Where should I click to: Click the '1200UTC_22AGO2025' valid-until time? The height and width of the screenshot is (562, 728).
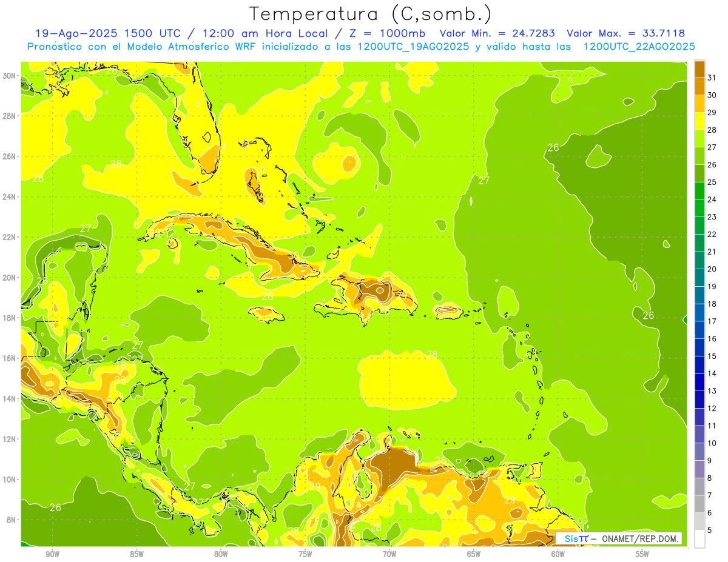point(639,47)
